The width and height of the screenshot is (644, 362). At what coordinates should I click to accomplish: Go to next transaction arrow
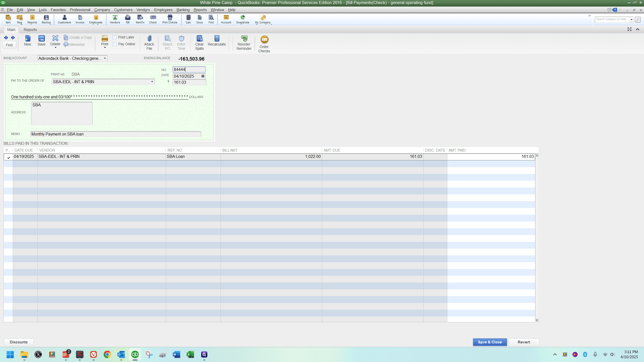[13, 38]
